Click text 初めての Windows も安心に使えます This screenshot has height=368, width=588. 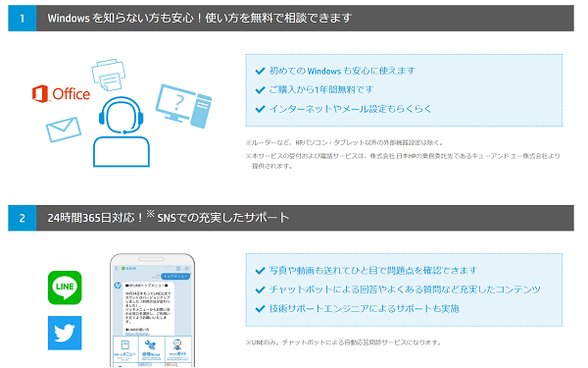pos(342,71)
